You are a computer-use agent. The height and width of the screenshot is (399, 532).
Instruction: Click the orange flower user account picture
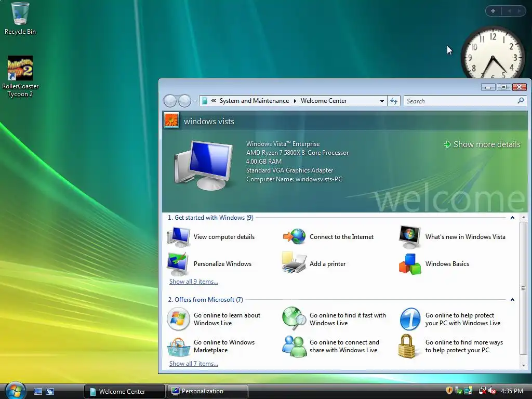pyautogui.click(x=171, y=120)
